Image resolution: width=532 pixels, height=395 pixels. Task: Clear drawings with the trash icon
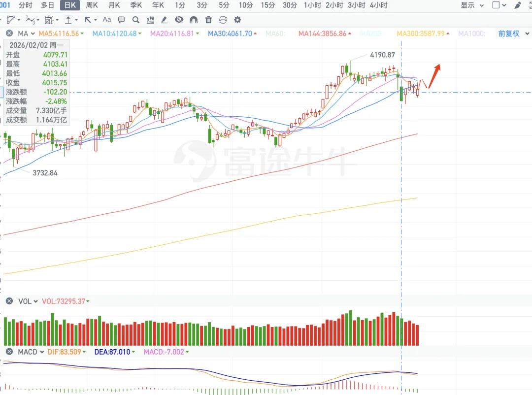pos(208,20)
